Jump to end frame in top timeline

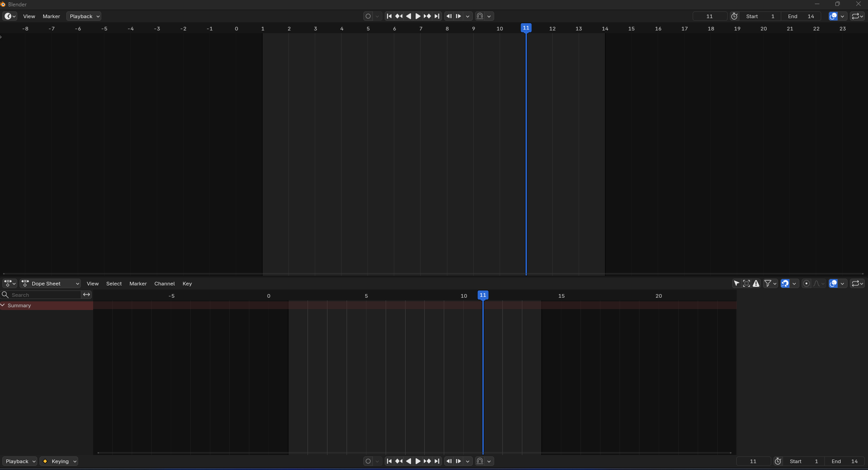[x=437, y=16]
